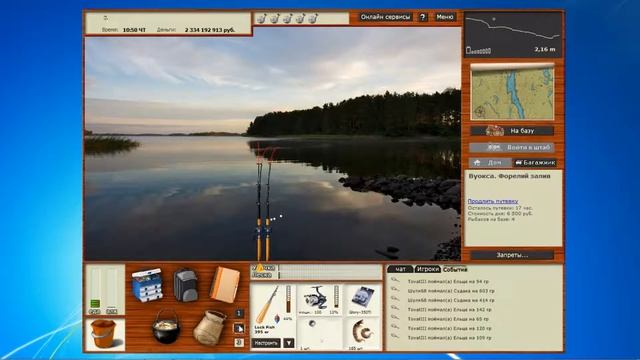This screenshot has height=360, width=640.
Task: Switch to the Чат tab
Action: (400, 269)
